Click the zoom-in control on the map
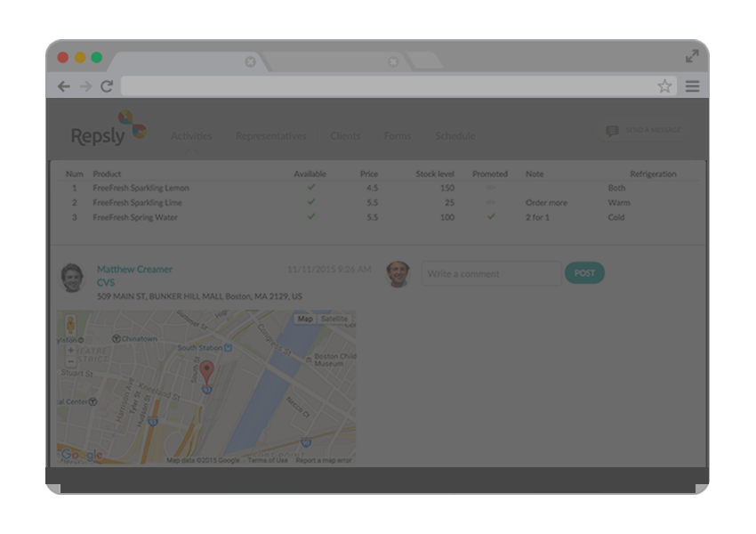The image size is (756, 534). [x=70, y=351]
